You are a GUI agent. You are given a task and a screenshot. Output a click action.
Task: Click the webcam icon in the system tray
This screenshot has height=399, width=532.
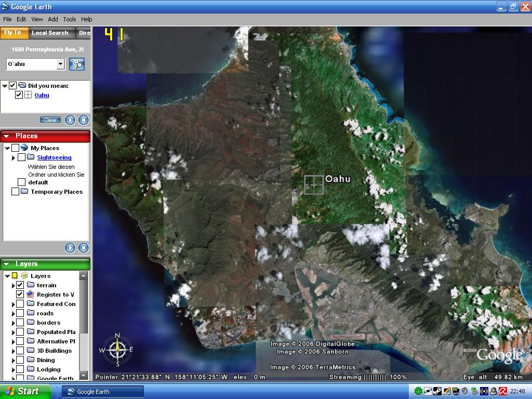tap(494, 391)
